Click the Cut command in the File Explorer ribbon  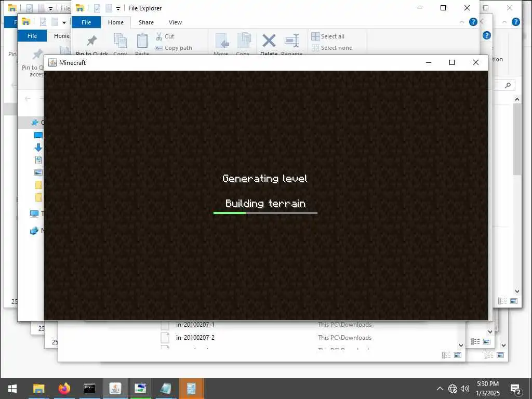(165, 36)
